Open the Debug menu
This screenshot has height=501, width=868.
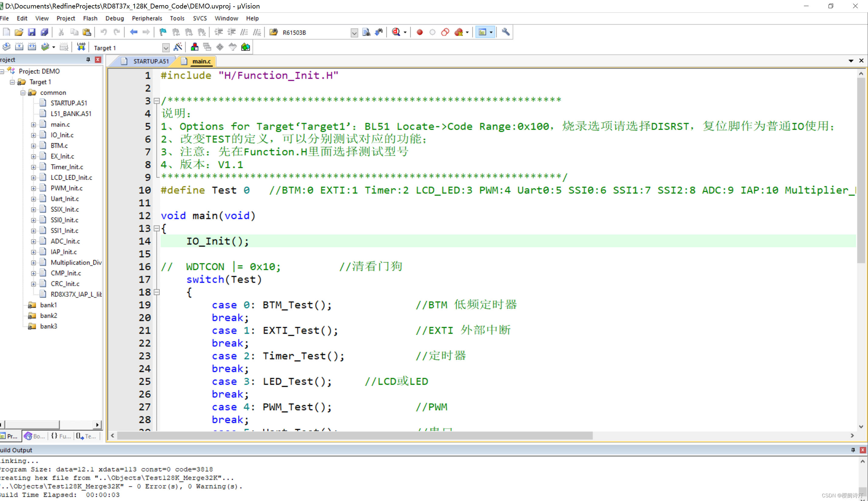115,18
